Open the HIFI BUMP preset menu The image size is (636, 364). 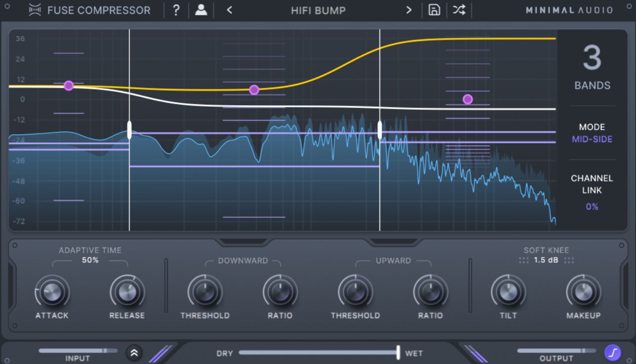(x=318, y=10)
